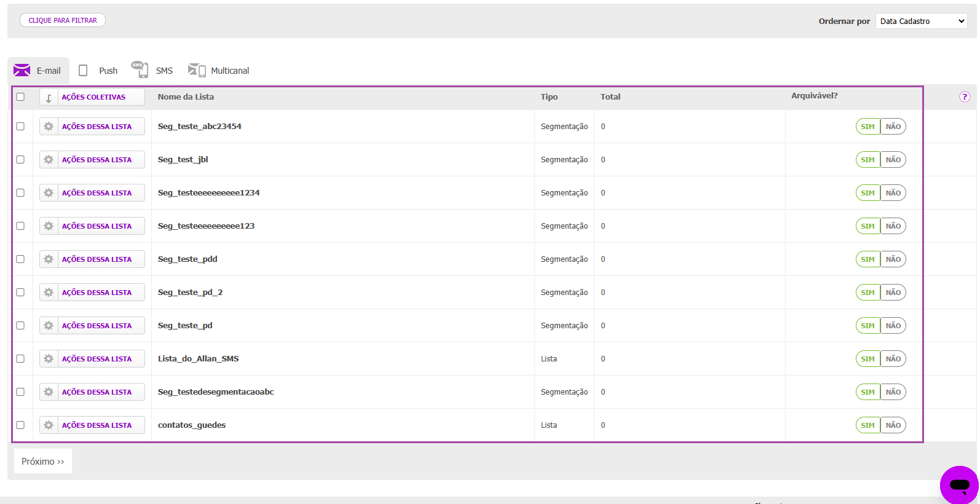Check the box for Seg_teste_pd_2
This screenshot has height=504, width=980.
pyautogui.click(x=20, y=292)
